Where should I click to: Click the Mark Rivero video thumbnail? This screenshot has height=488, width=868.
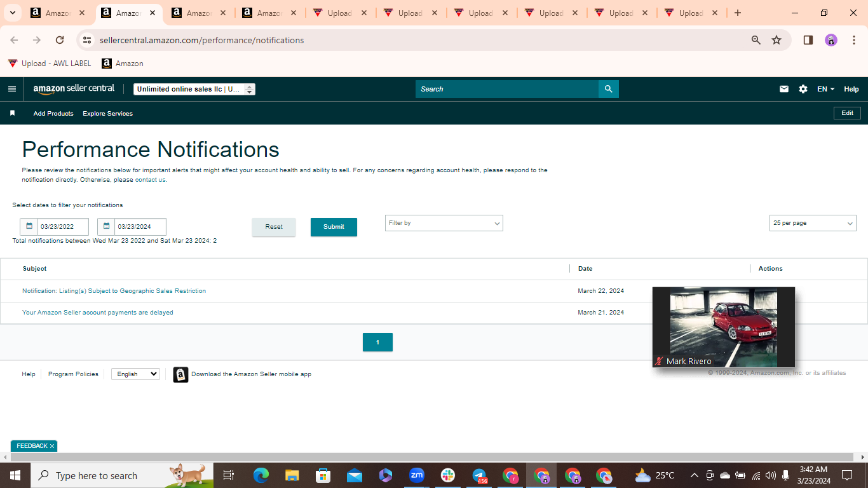(724, 327)
